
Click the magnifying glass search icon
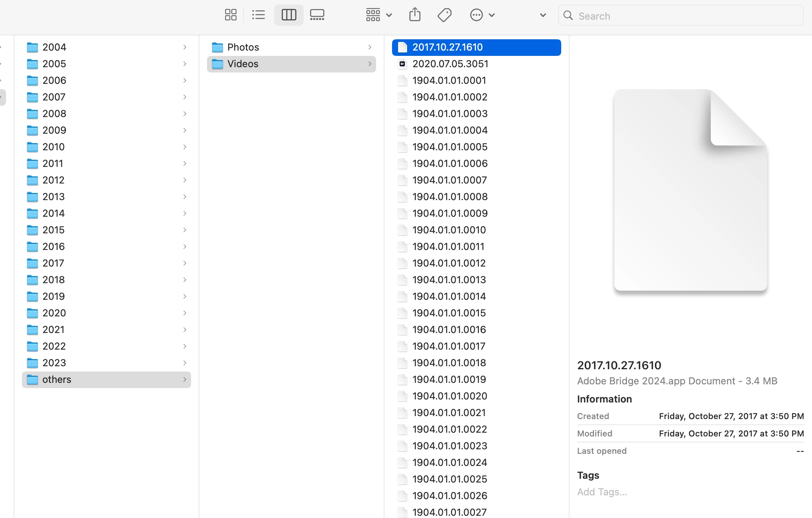(568, 15)
